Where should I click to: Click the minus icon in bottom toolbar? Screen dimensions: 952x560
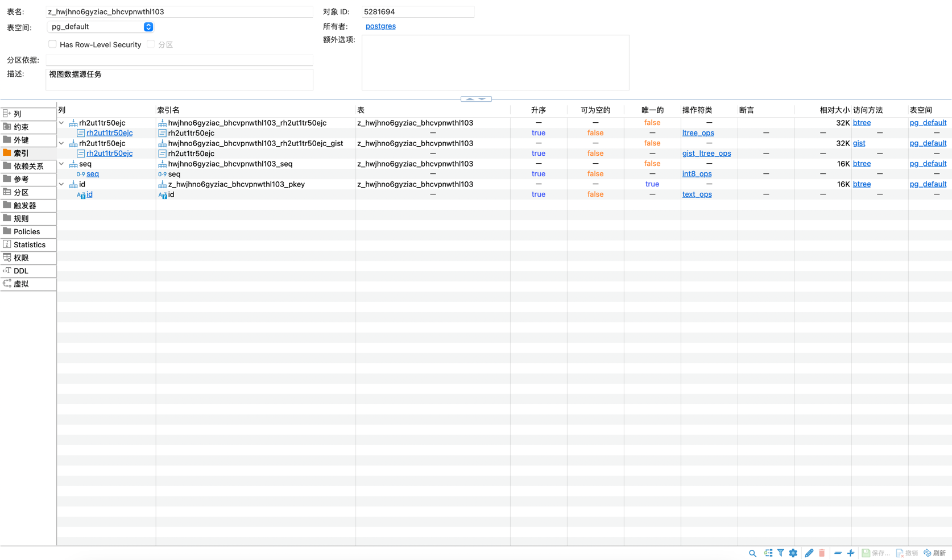click(x=837, y=553)
